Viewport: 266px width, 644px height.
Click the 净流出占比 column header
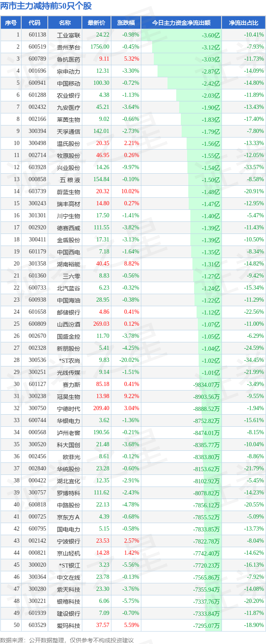(244, 23)
